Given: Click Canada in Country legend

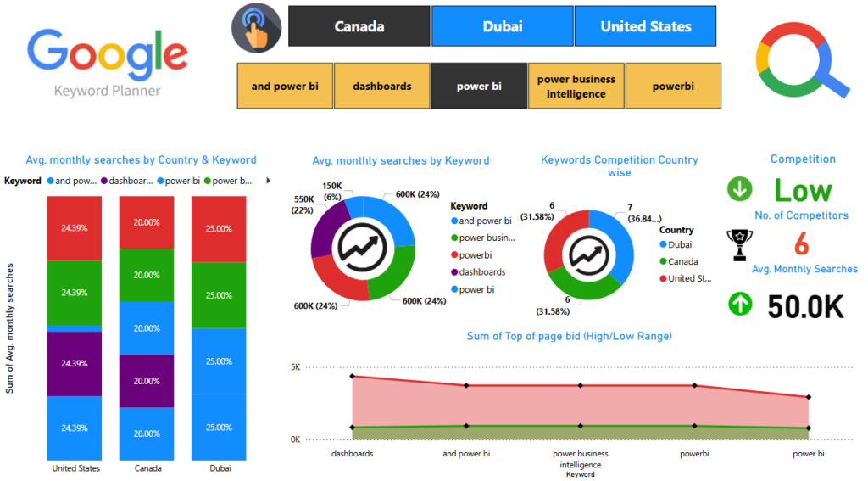Looking at the screenshot, I should coord(679,261).
